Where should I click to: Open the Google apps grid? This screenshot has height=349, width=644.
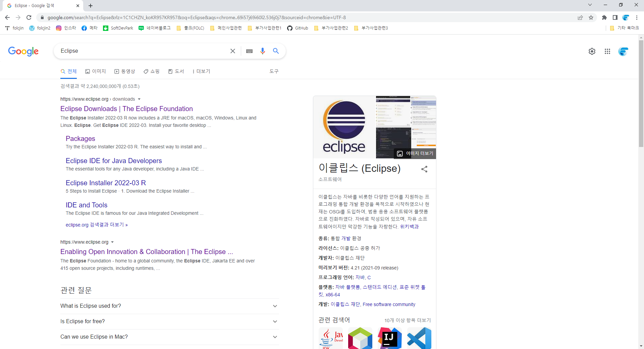pos(607,51)
